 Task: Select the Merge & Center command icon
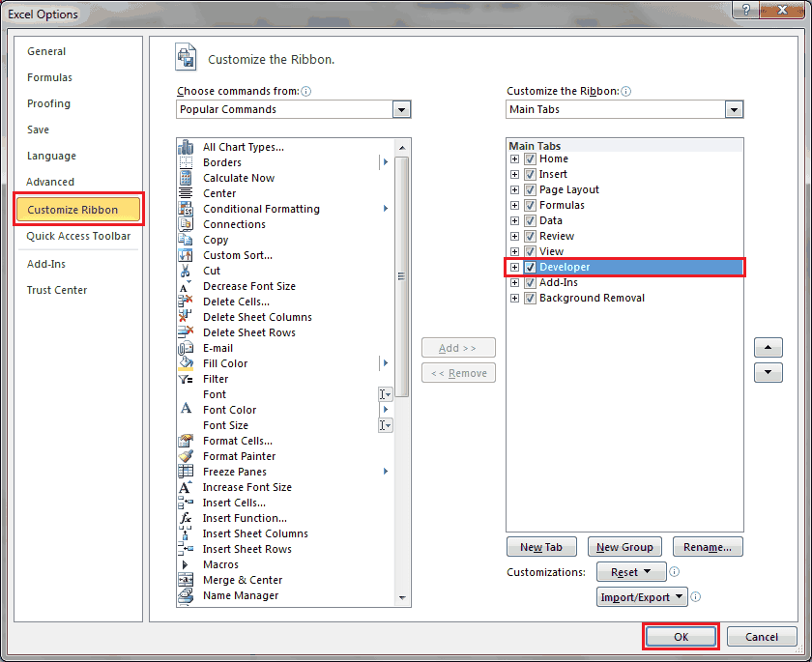(188, 580)
